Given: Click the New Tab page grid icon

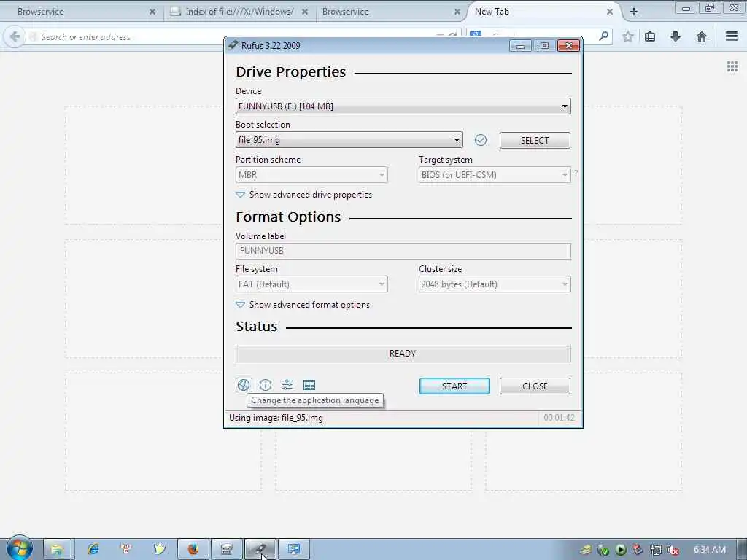Looking at the screenshot, I should pyautogui.click(x=732, y=66).
